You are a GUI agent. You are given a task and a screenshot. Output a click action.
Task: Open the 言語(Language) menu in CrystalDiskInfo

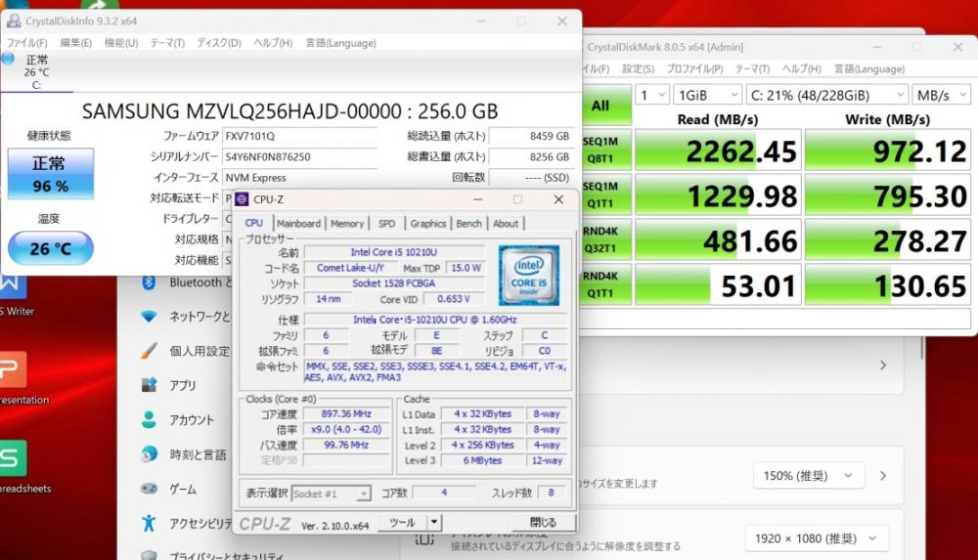340,43
